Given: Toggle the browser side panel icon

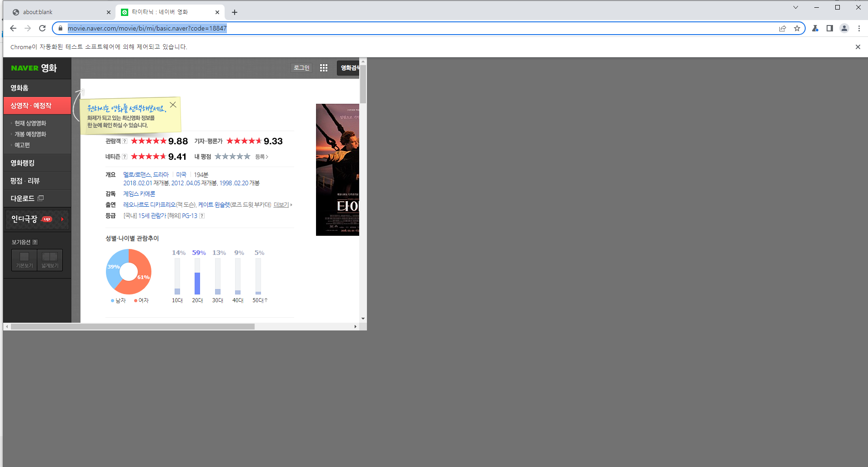Looking at the screenshot, I should coord(830,28).
